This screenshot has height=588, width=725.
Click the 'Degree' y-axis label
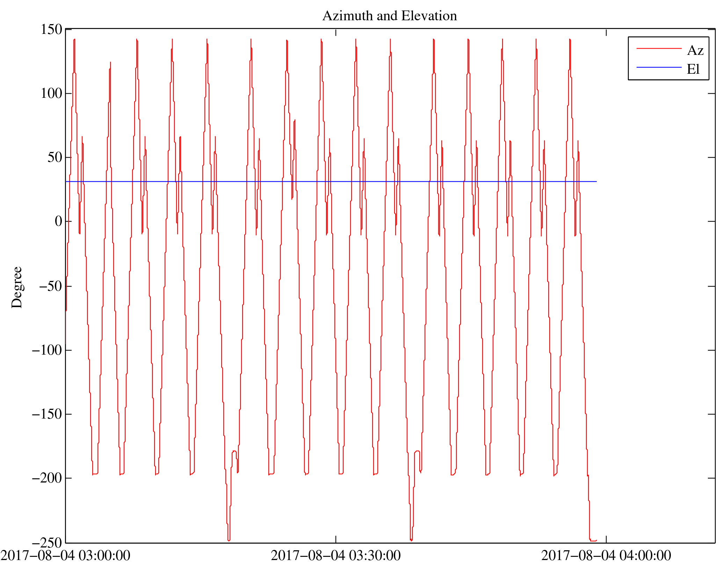(x=17, y=287)
